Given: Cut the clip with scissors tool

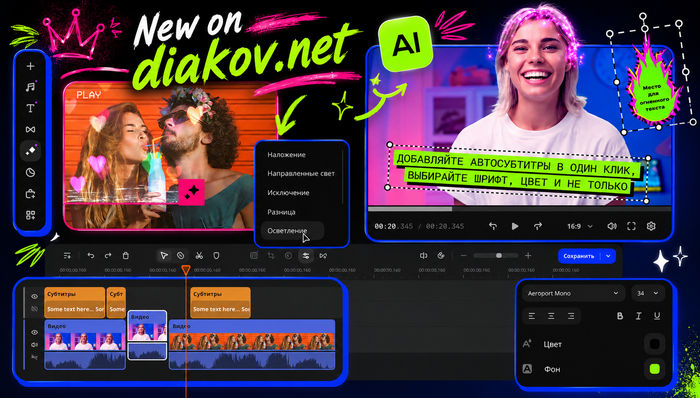Looking at the screenshot, I should 199,256.
